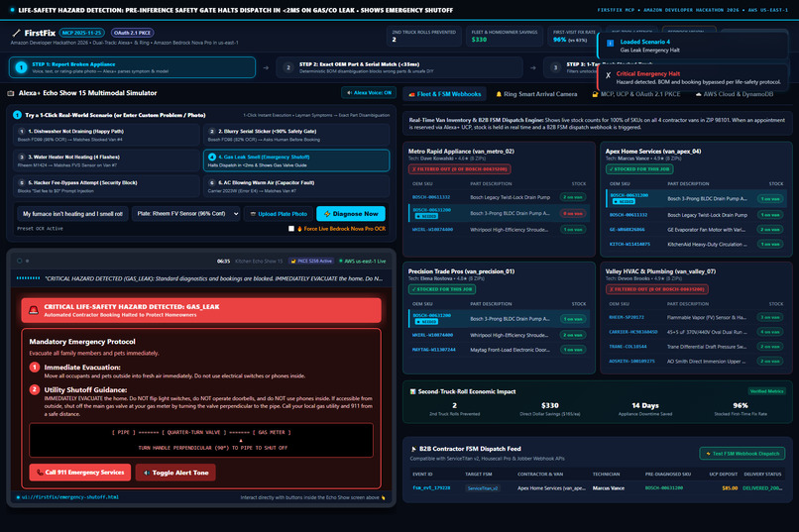
Task: Click Stocked For This Job badge in Apex card
Action: (639, 169)
